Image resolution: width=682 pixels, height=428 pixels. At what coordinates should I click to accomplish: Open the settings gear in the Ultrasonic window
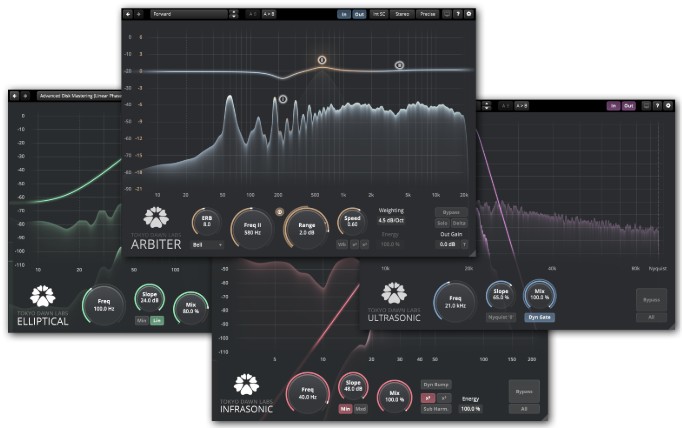pos(669,106)
